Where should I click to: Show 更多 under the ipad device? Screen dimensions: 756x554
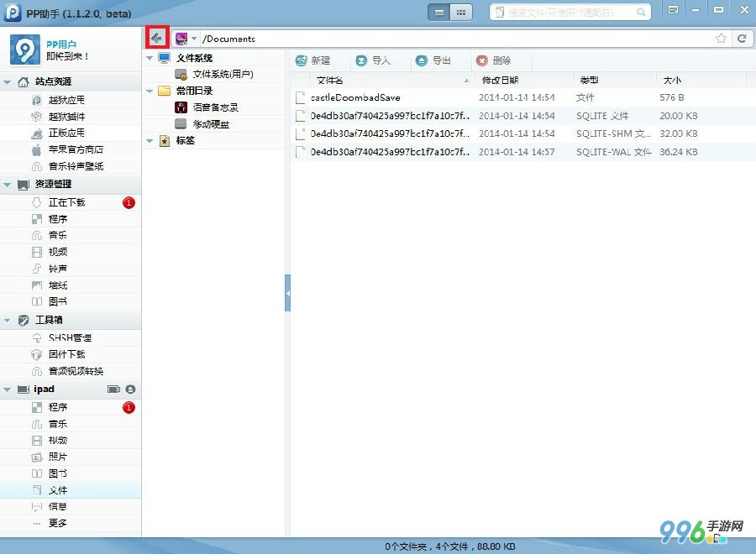[71, 523]
